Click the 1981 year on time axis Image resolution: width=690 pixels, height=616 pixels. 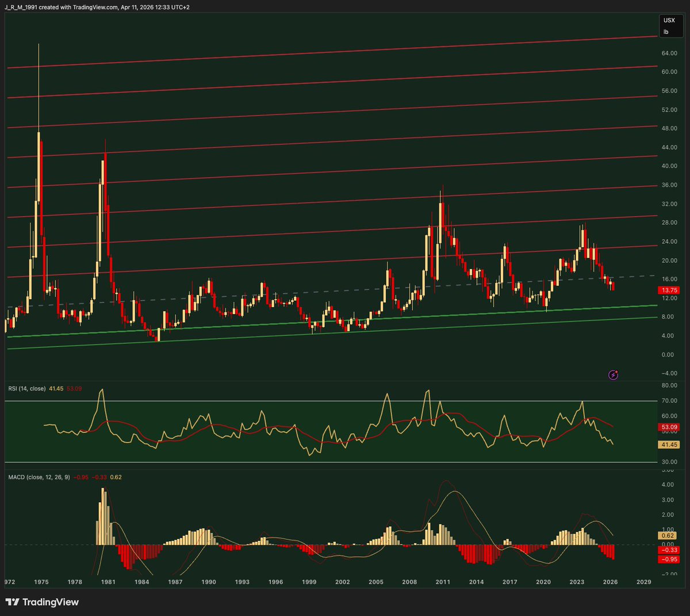(x=108, y=582)
